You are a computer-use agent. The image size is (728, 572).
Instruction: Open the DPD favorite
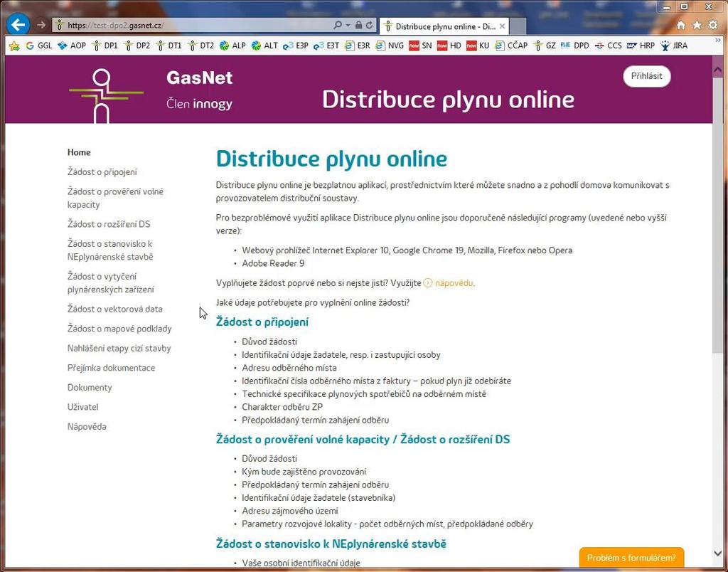[574, 46]
